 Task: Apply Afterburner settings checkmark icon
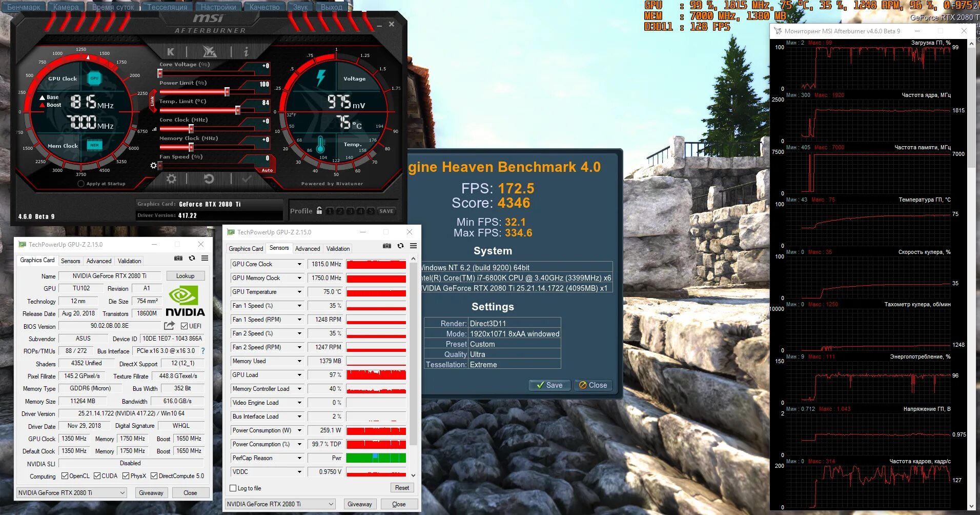[x=247, y=179]
